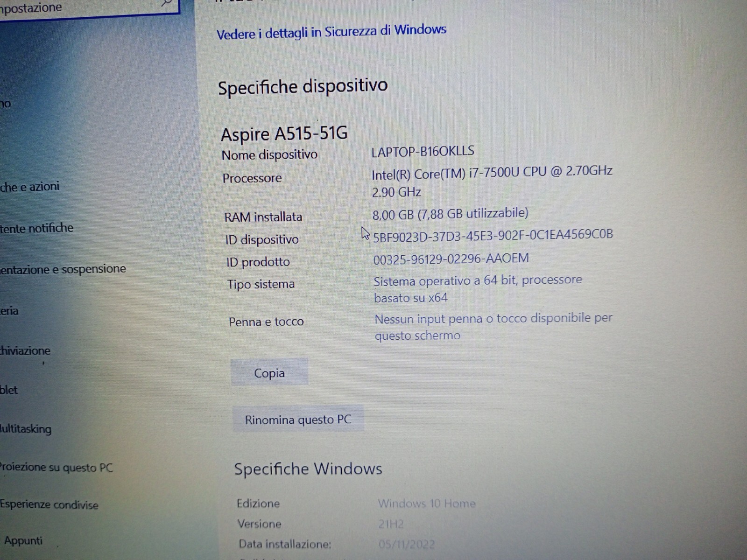Click the 'Edizione' label
747x560 pixels.
[258, 504]
